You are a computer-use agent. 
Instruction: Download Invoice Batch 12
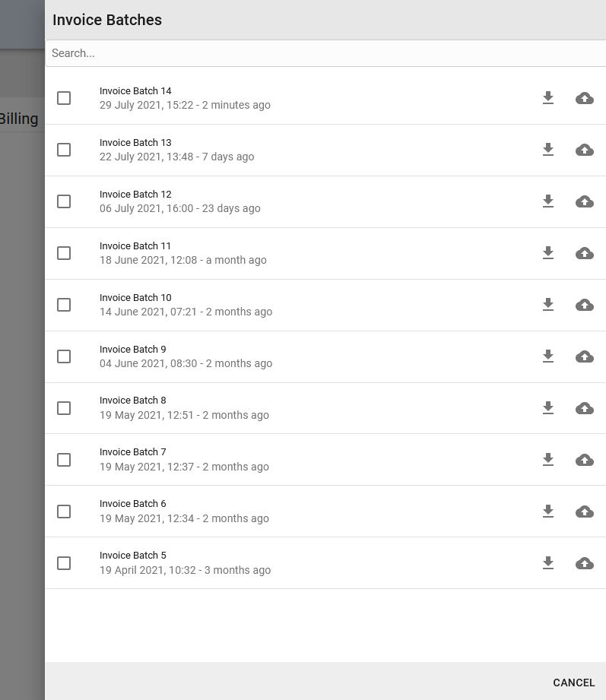[548, 201]
